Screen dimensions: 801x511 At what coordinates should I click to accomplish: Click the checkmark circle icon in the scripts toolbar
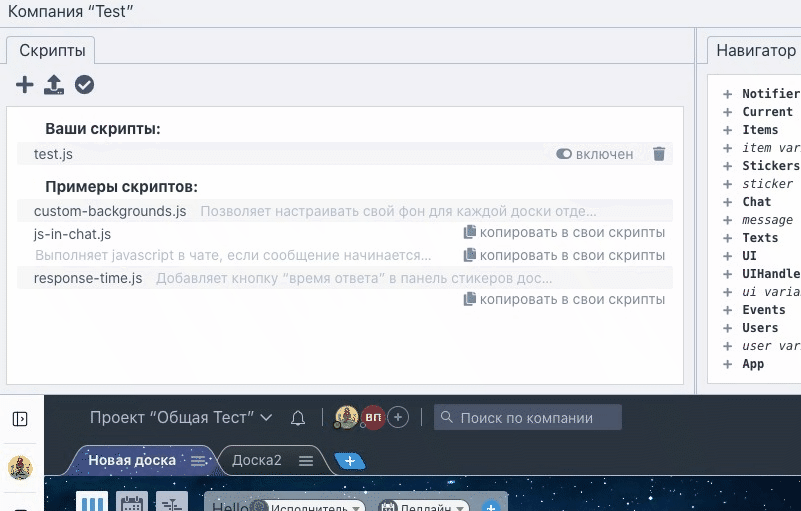[84, 85]
